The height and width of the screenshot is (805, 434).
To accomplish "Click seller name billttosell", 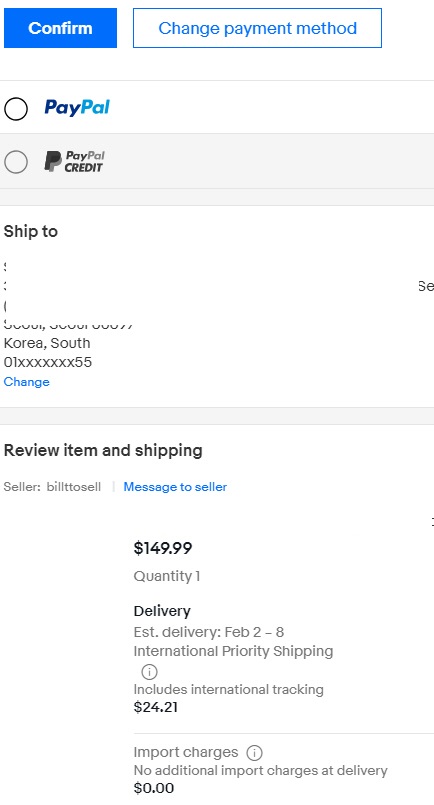I will [74, 487].
